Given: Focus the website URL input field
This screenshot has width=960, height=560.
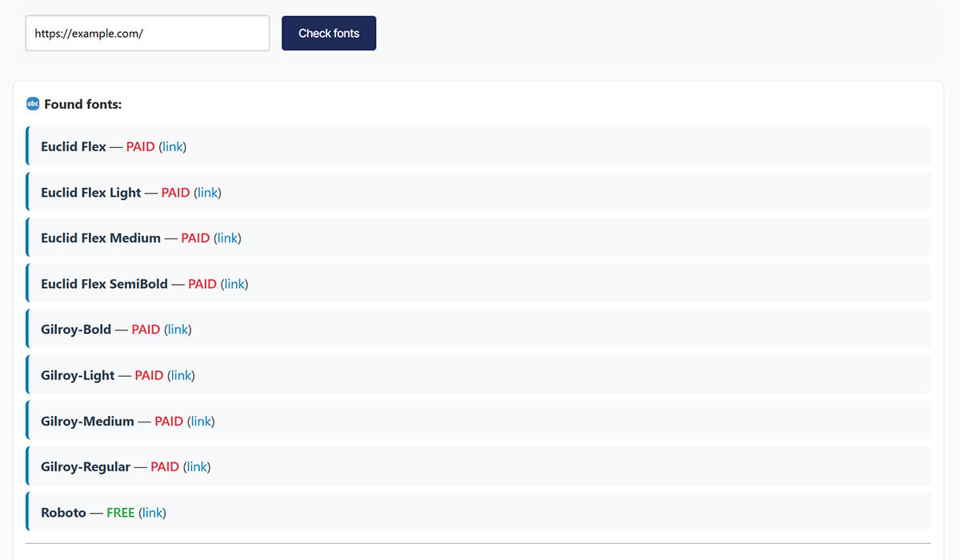Looking at the screenshot, I should pos(147,34).
